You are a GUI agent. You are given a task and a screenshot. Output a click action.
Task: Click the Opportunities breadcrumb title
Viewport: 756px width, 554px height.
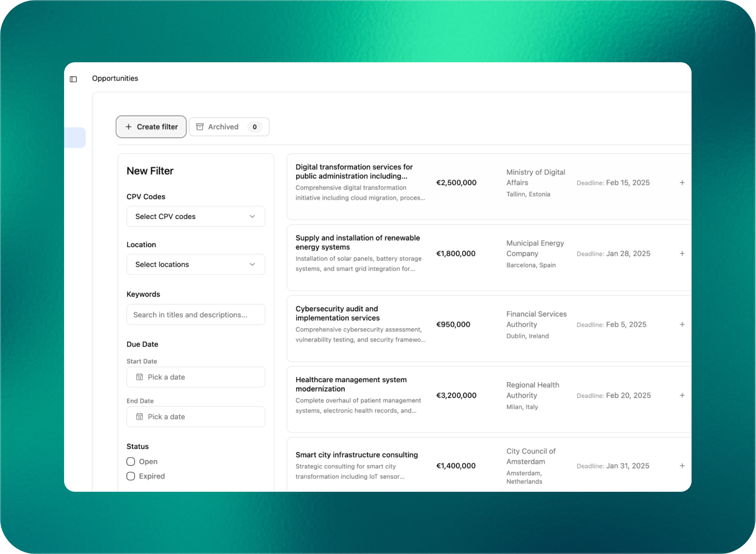(x=115, y=79)
